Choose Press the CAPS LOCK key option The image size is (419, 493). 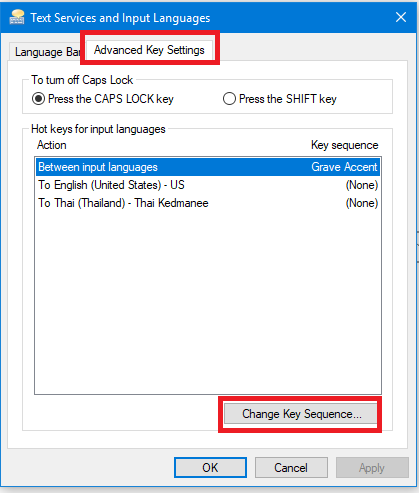coord(103,99)
